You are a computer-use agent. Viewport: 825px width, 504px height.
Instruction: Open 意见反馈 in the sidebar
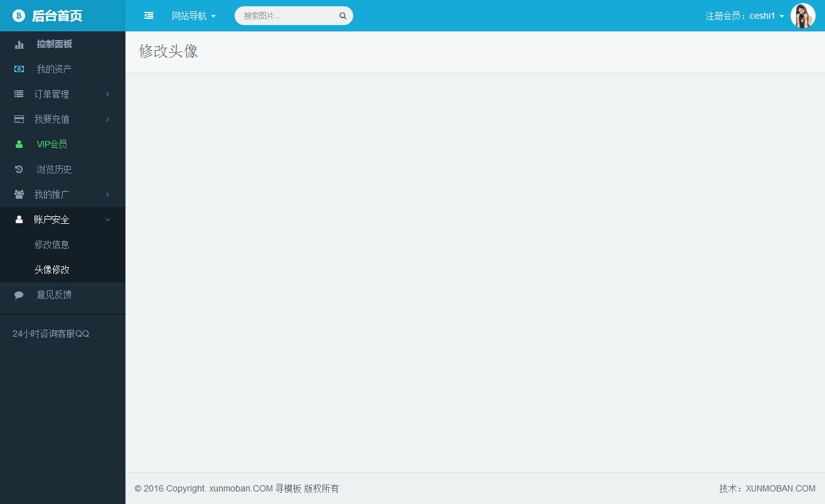[54, 295]
